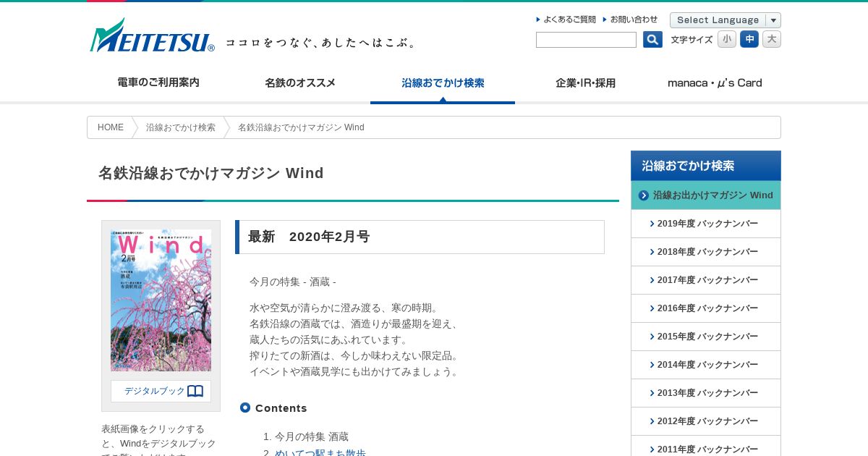The image size is (868, 456).
Task: Click the site search input field
Action: coord(586,40)
